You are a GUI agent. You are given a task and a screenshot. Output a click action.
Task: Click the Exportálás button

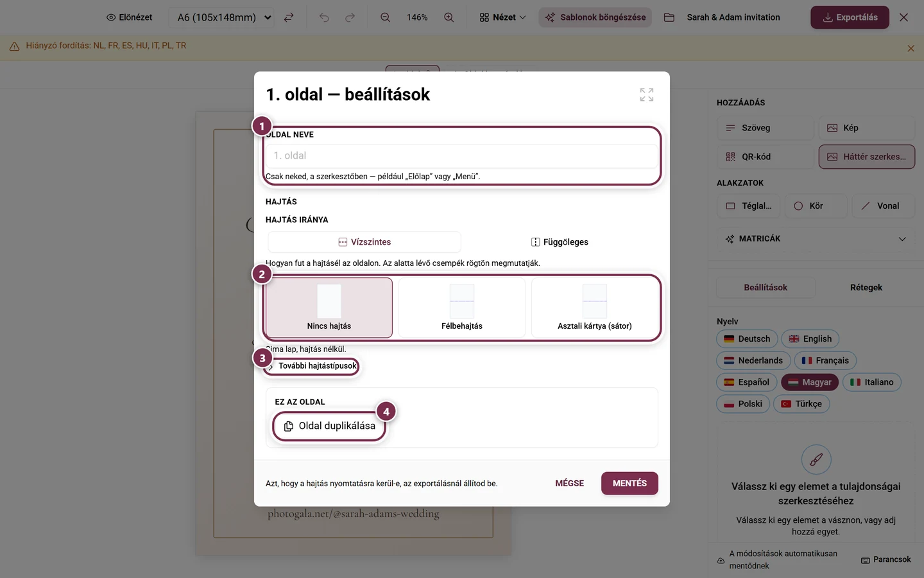point(850,17)
